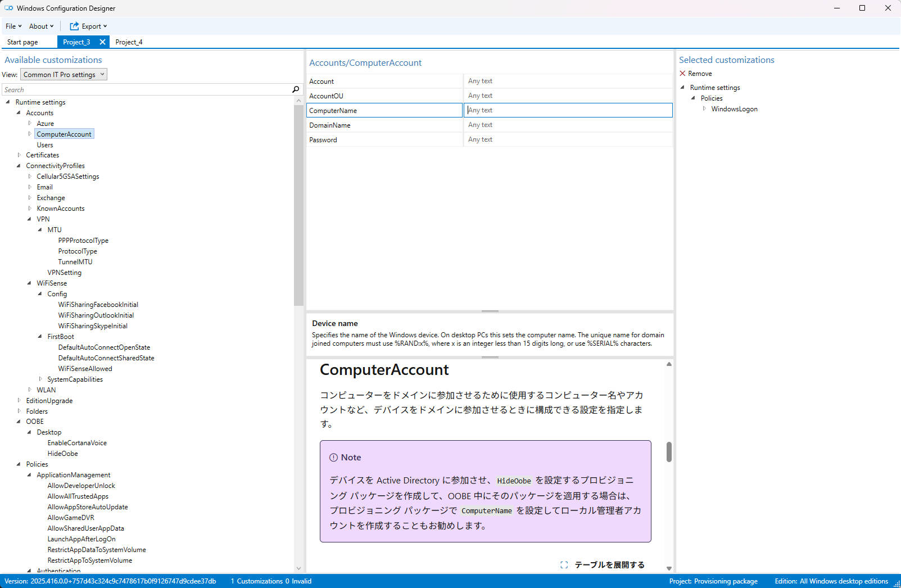The image size is (901, 588).
Task: Switch to the Project_4 tab
Action: click(129, 42)
